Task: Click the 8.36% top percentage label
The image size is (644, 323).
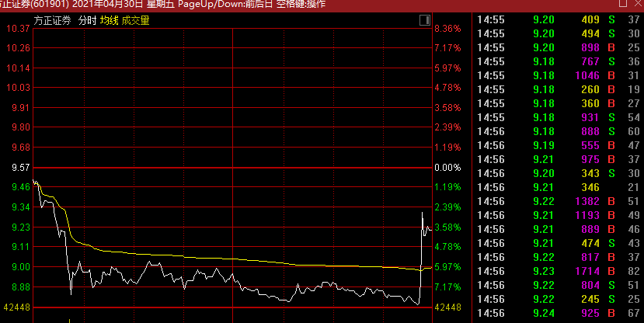Action: click(x=447, y=29)
